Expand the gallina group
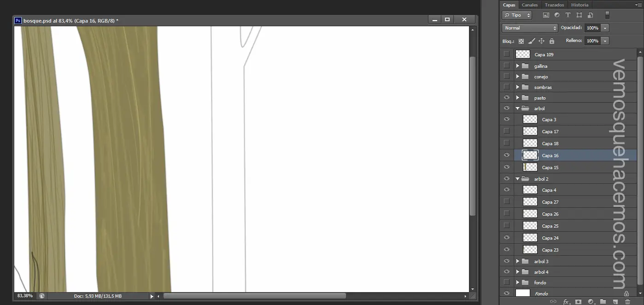Viewport: 644px width, 305px height. click(518, 66)
